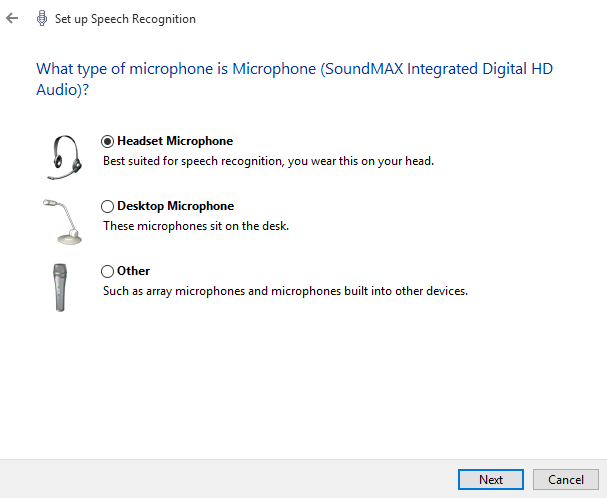Click the 'What type of microphone' heading
The height and width of the screenshot is (498, 607).
(294, 79)
